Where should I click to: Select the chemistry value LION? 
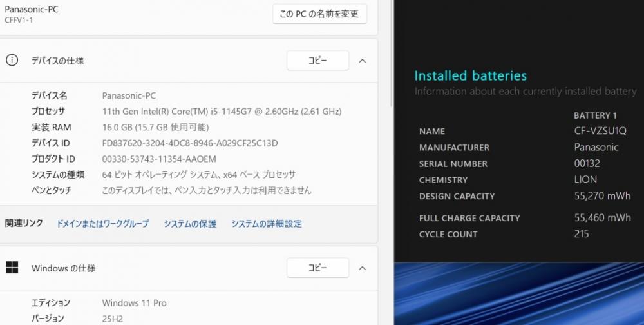pos(585,180)
